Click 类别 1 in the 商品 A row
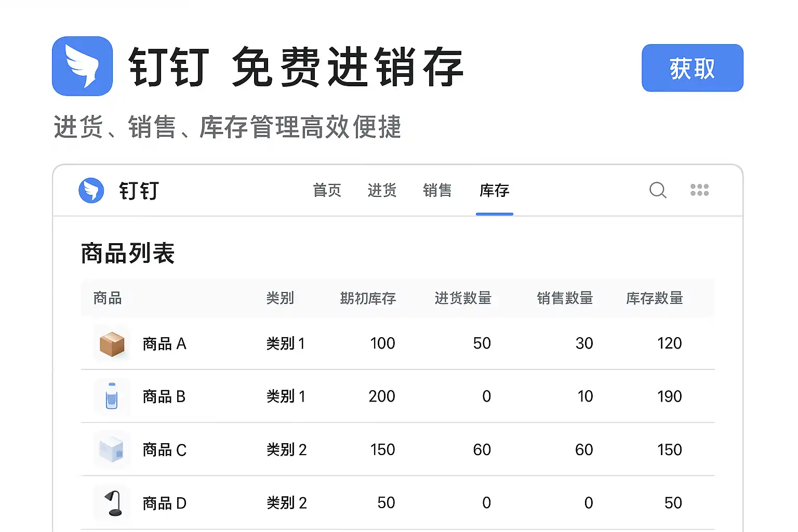Image resolution: width=798 pixels, height=532 pixels. pos(286,343)
